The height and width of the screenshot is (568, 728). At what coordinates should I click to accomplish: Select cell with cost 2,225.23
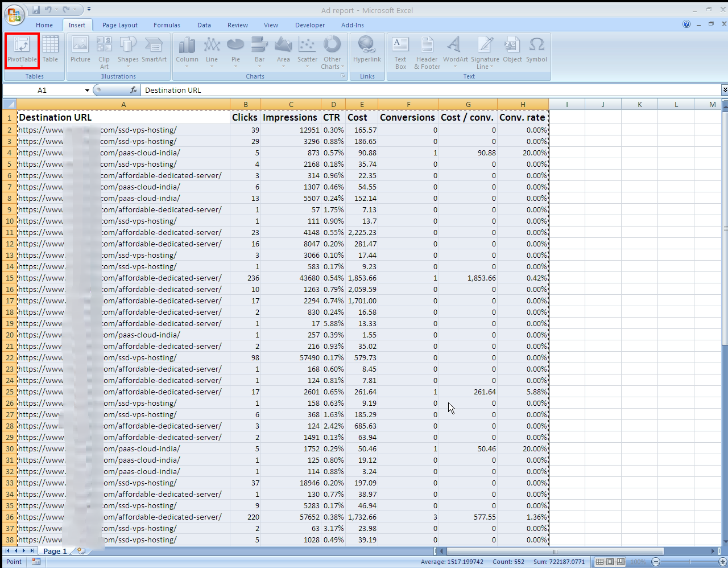[x=362, y=232]
